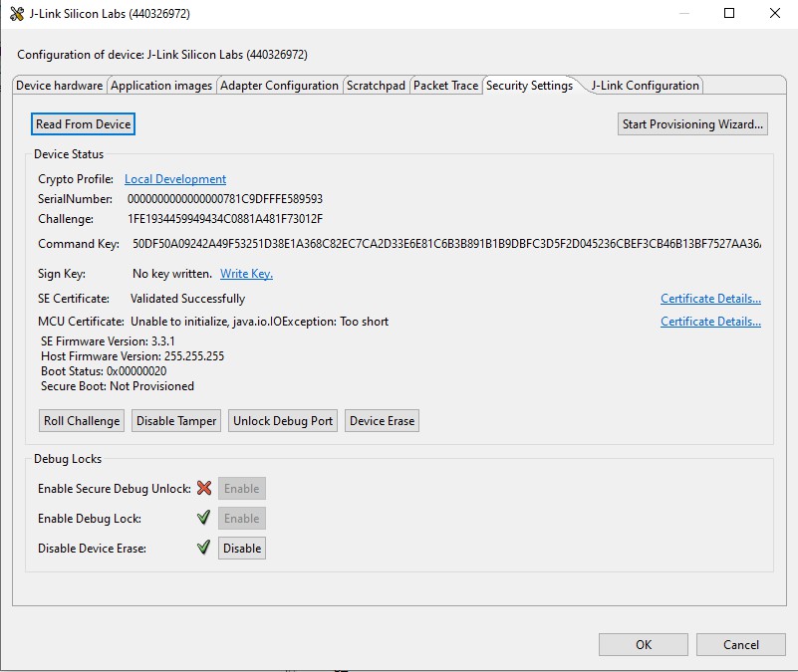Start the Provisioning Wizard

(x=691, y=123)
